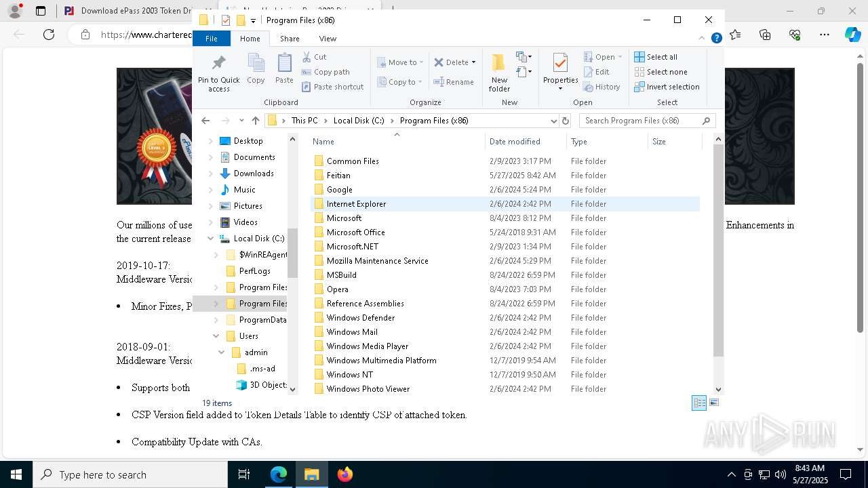Sort by Type column header
Image resolution: width=868 pixels, height=488 pixels.
[607, 142]
